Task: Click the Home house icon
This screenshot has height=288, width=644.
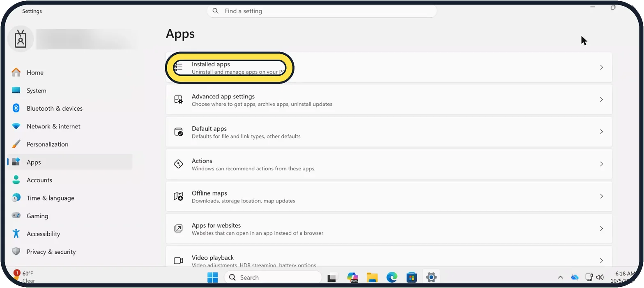Action: tap(16, 72)
